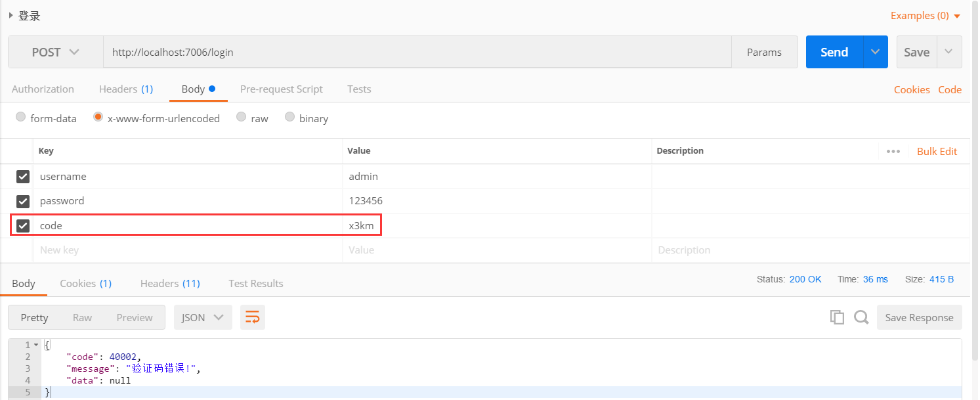Switch to request Headers (1) tab
This screenshot has width=980, height=400.
(126, 89)
